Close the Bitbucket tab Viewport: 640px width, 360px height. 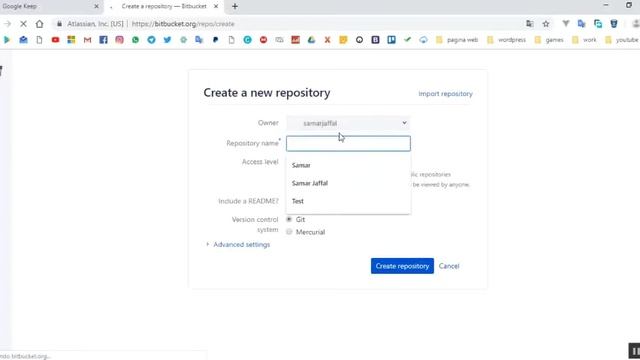[216, 7]
